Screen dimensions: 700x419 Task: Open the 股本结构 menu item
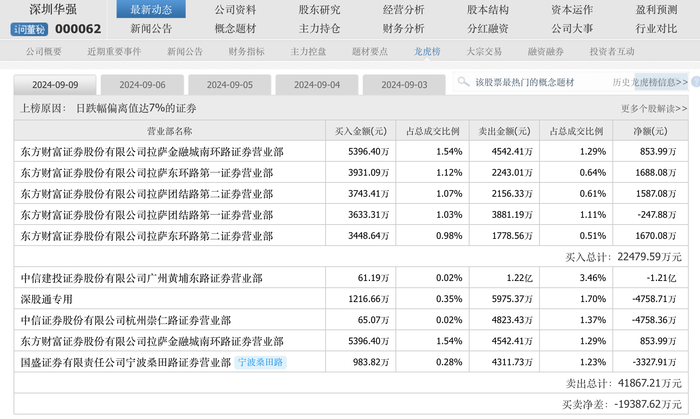488,9
